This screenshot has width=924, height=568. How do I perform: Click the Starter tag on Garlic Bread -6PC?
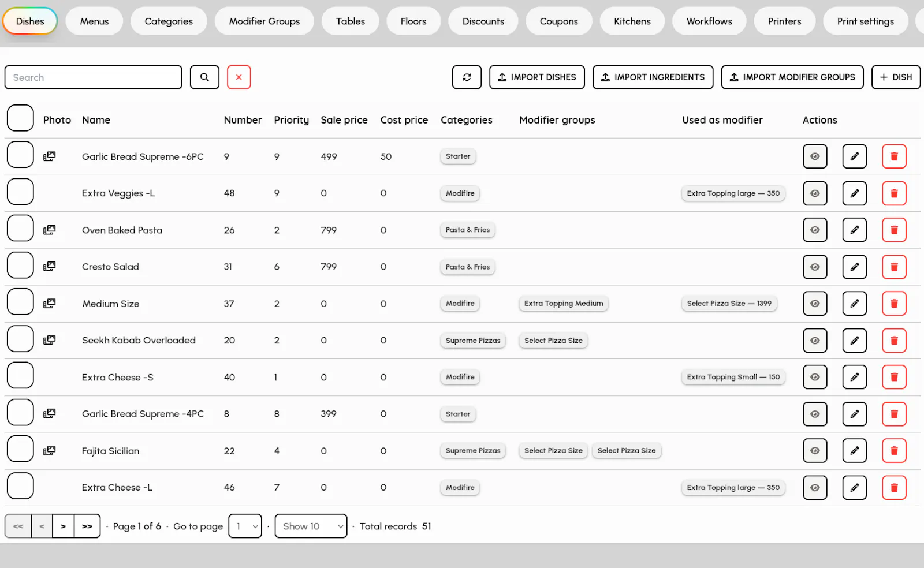[x=458, y=156]
